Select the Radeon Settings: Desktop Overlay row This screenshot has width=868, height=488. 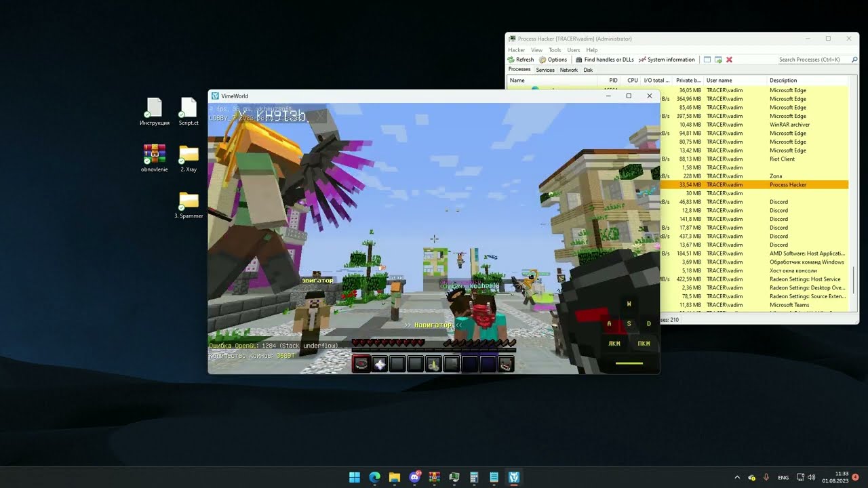coord(754,288)
